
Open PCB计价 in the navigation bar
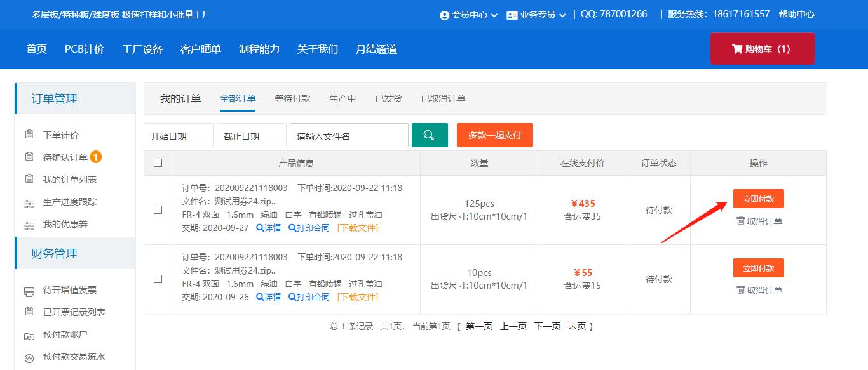[84, 50]
